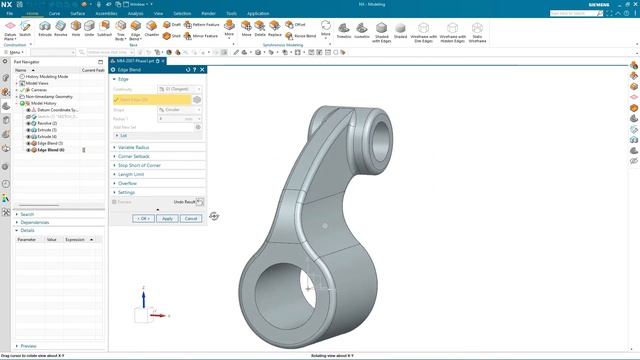Select the Chamfer tool
The height and width of the screenshot is (360, 640).
pyautogui.click(x=151, y=29)
